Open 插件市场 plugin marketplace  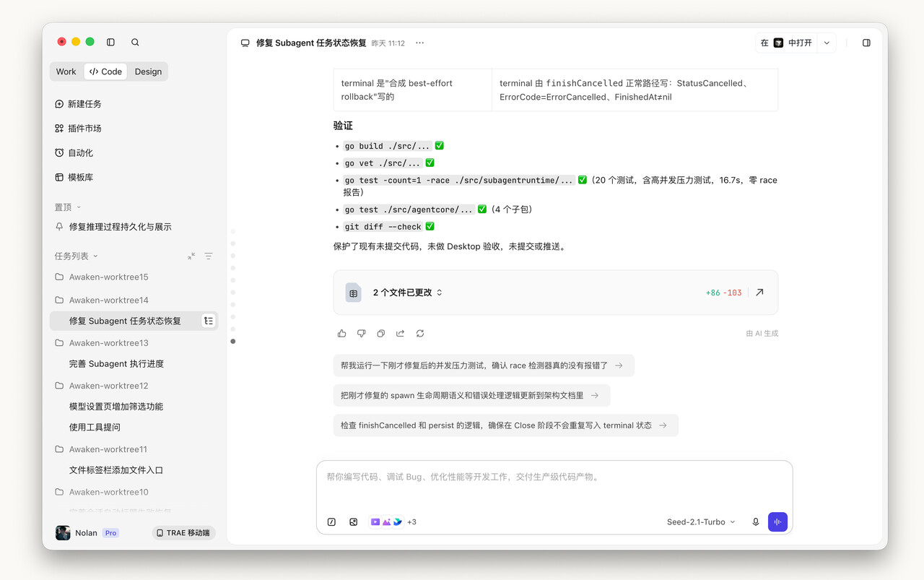coord(78,129)
